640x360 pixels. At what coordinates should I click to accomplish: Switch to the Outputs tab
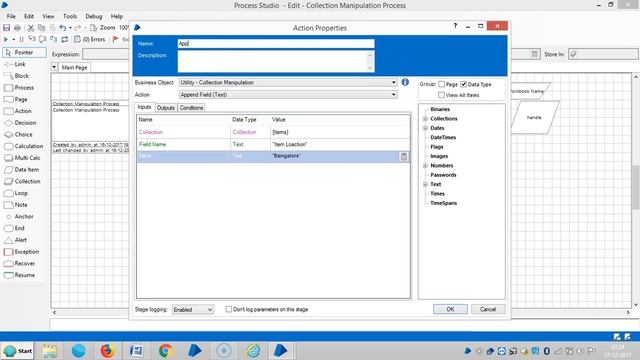point(166,108)
